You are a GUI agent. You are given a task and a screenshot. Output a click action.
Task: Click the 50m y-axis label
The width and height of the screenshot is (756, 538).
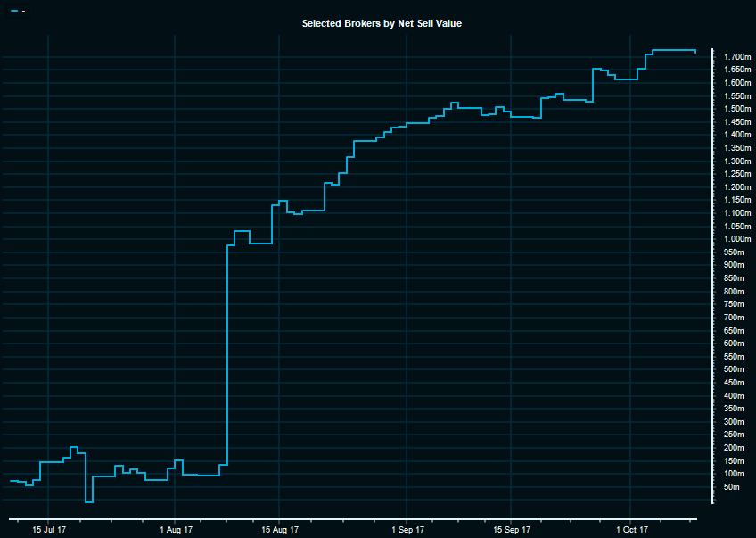(731, 487)
